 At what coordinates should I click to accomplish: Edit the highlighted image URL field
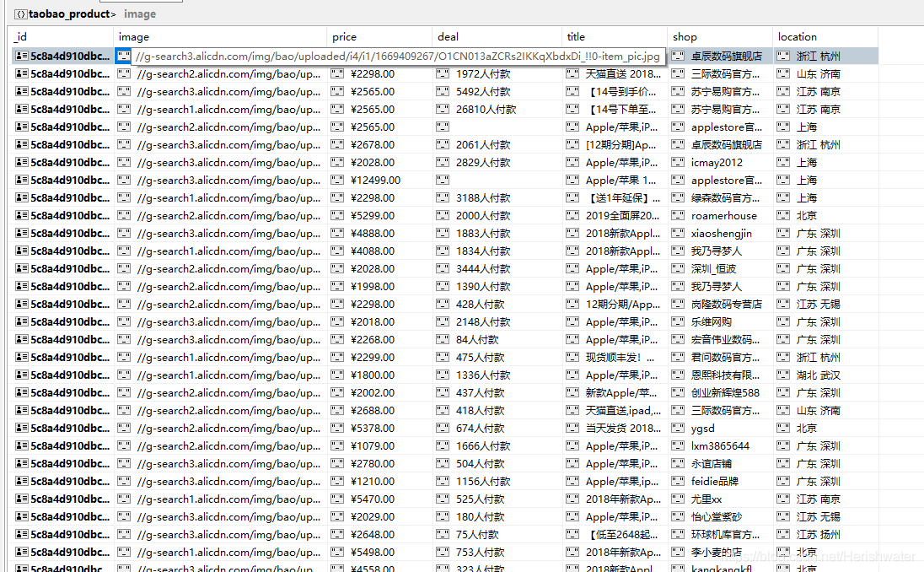[397, 56]
